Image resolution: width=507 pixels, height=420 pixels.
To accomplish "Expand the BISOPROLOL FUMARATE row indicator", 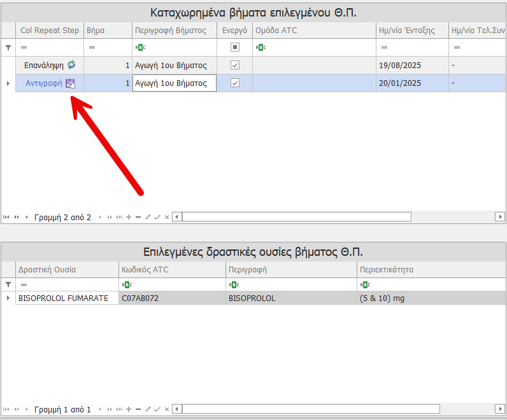I will (x=8, y=298).
